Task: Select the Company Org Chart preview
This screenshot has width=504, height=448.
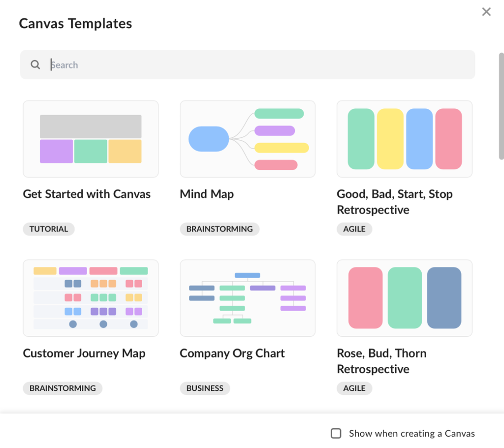Action: coord(248,298)
